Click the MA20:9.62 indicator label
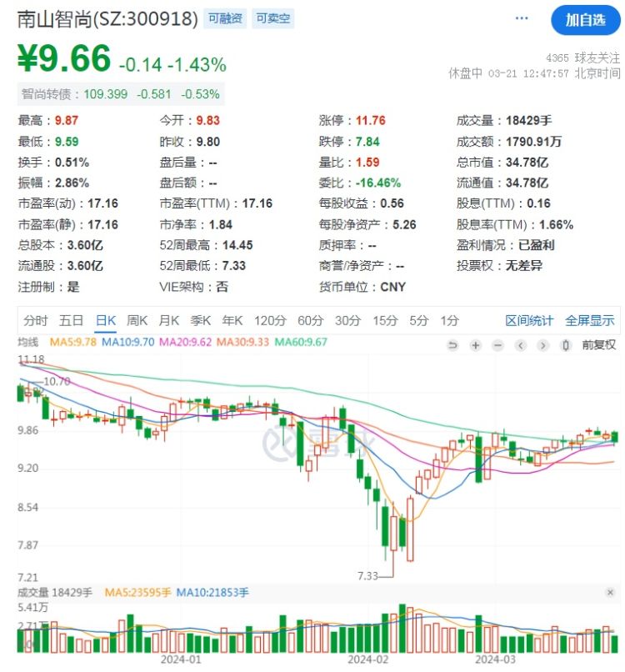The height and width of the screenshot is (672, 625). click(185, 342)
